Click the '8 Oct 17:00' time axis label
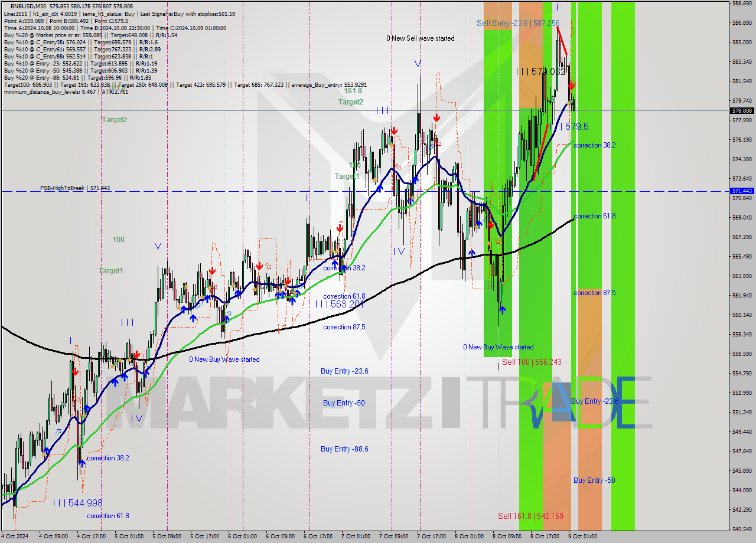The height and width of the screenshot is (543, 756). (x=545, y=537)
